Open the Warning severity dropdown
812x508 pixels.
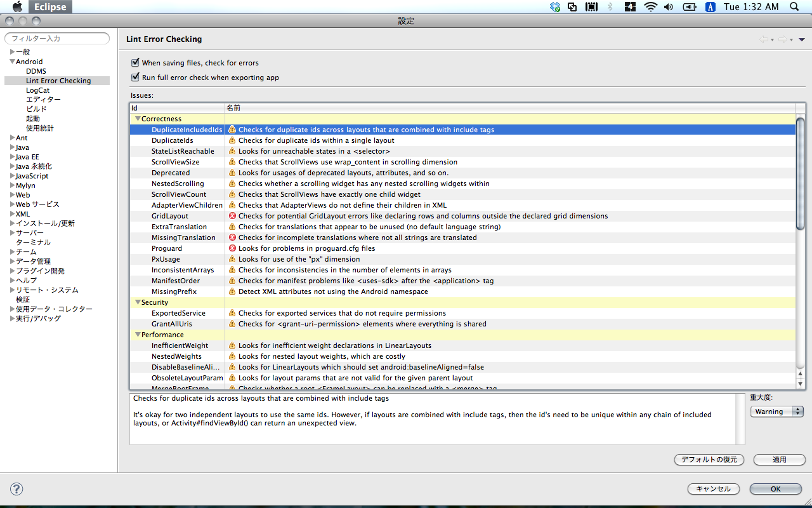776,411
